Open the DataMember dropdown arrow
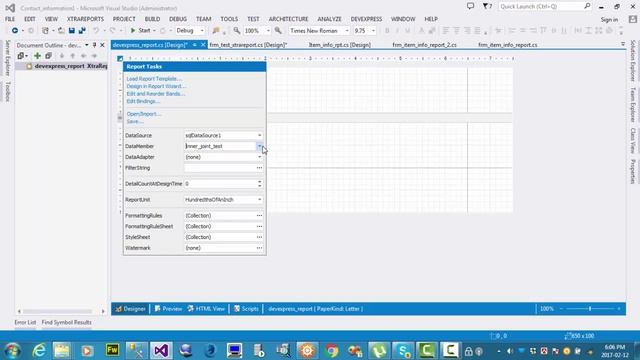Screen dimensions: 640x360 click(260, 146)
